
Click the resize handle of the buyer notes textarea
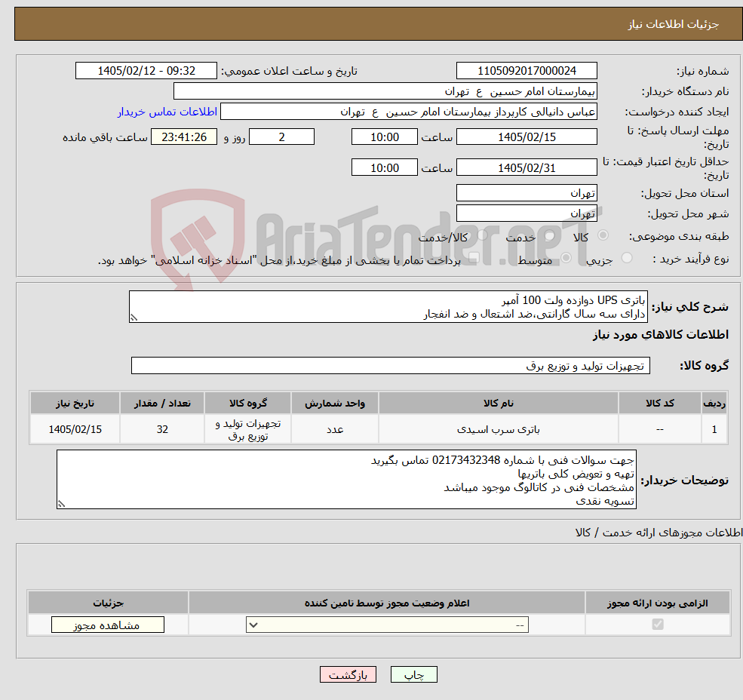[61, 505]
